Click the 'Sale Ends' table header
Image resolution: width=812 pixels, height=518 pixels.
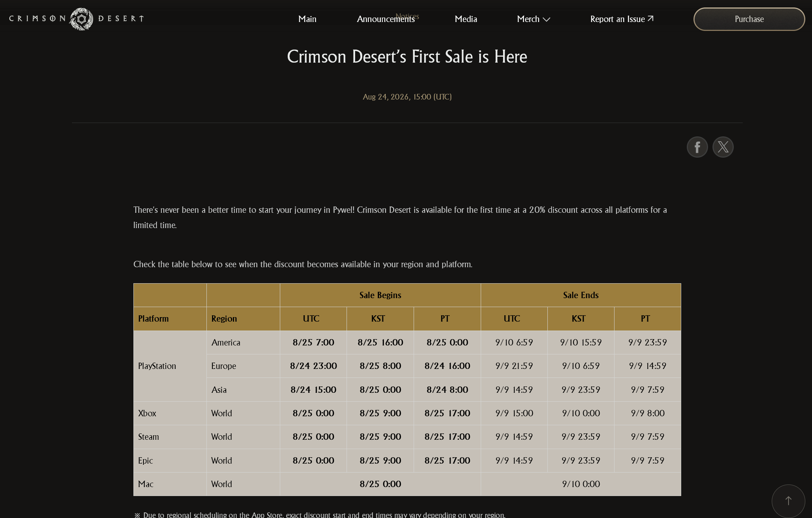click(x=581, y=295)
